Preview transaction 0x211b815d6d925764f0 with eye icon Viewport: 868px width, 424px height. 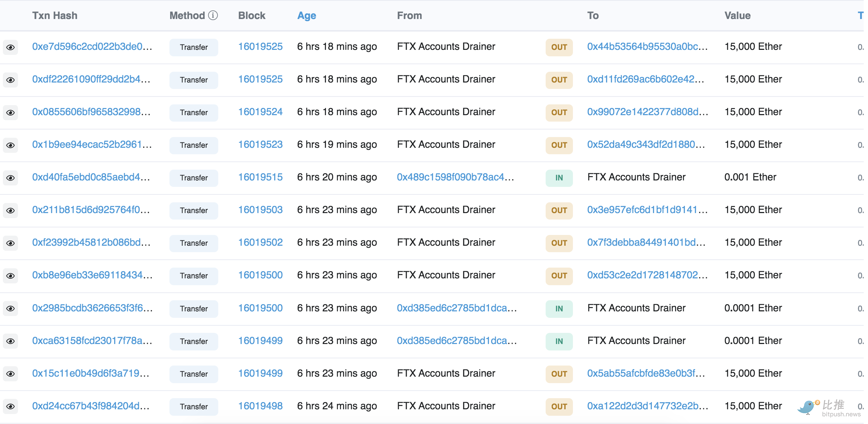tap(10, 211)
